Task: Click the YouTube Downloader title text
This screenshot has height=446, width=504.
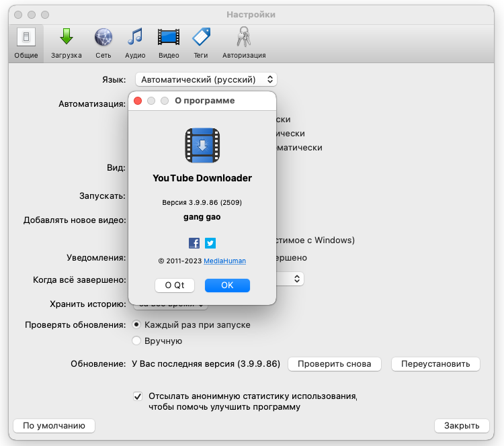Action: tap(202, 178)
